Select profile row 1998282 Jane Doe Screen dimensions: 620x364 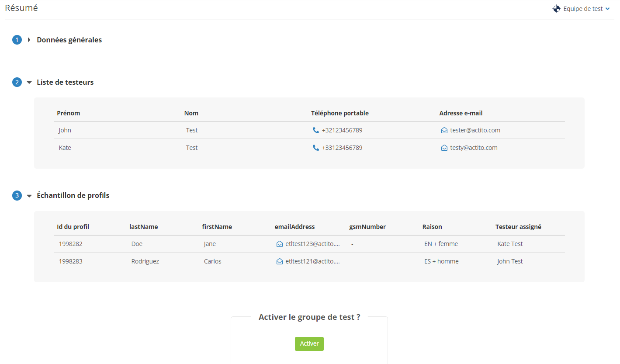pos(309,244)
